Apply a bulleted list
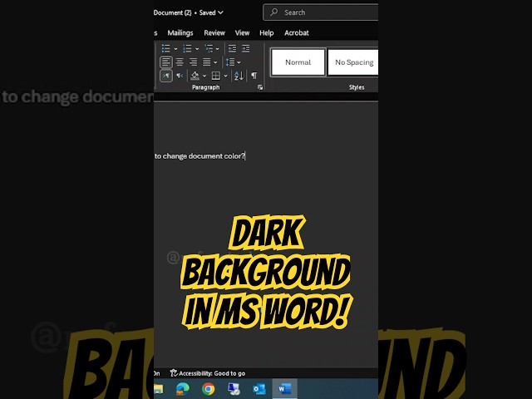The height and width of the screenshot is (399, 532). click(166, 48)
